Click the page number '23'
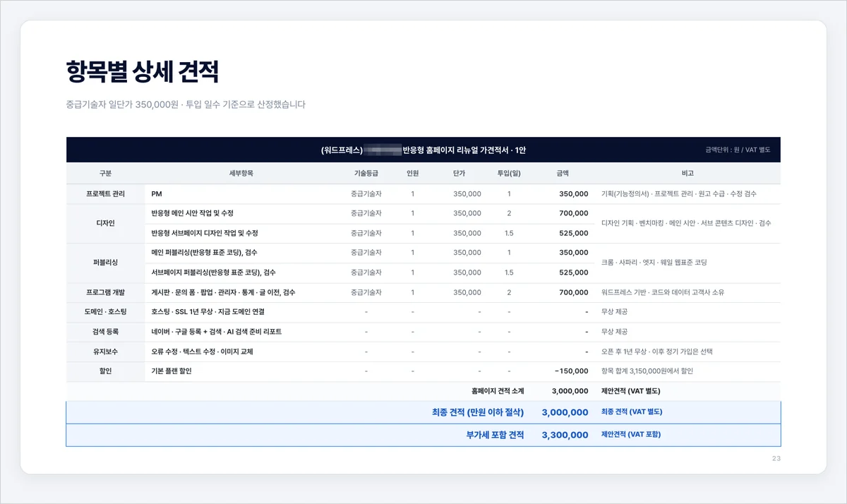Image resolution: width=847 pixels, height=504 pixels. [x=776, y=459]
